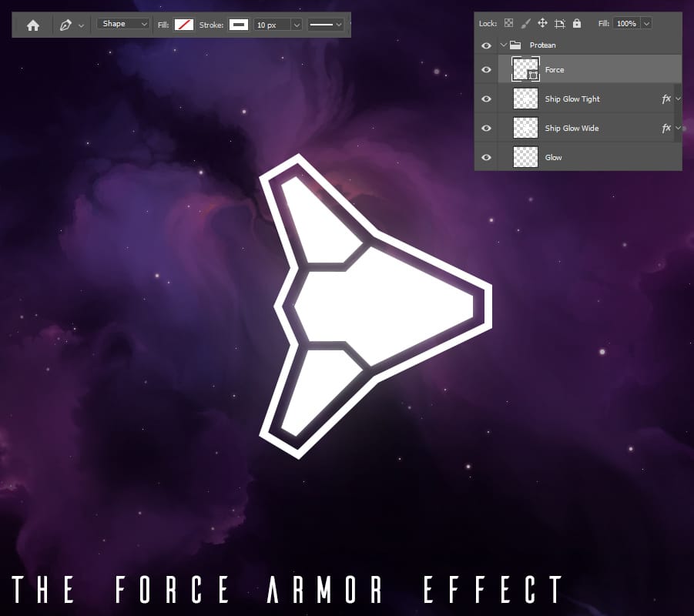
Task: Open the layer Fill percentage dropdown
Action: tap(647, 23)
